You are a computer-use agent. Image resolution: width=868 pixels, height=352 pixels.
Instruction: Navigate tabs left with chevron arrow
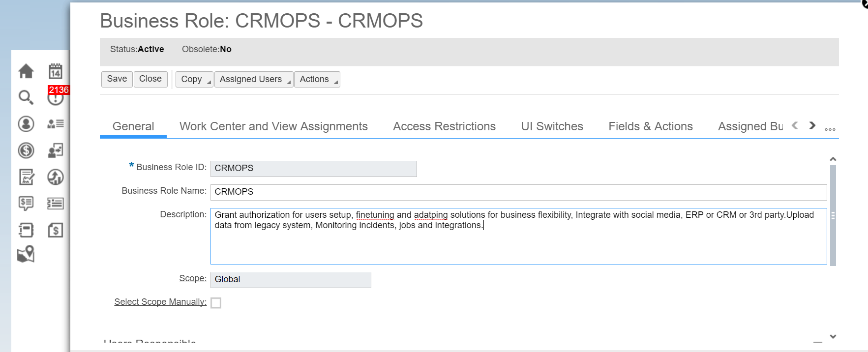click(795, 126)
